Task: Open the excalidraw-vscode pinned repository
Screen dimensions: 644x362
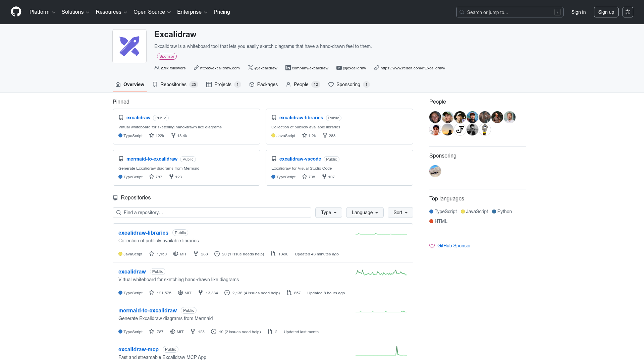Action: pyautogui.click(x=300, y=159)
